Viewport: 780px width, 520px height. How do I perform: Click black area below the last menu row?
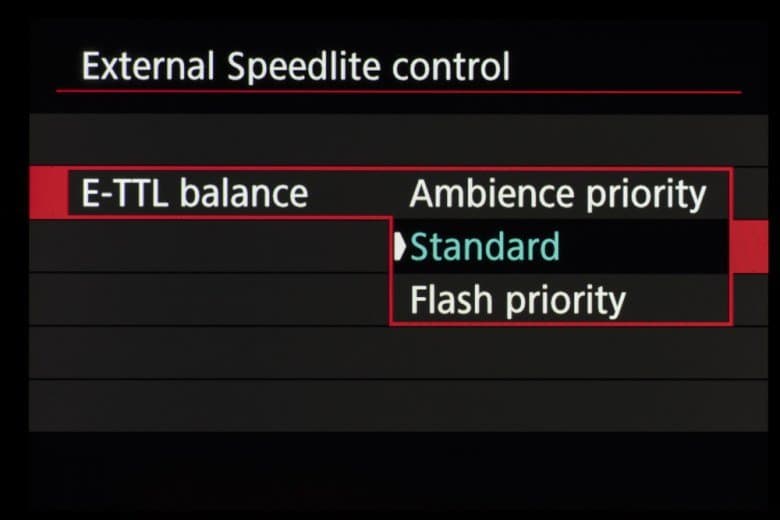[390, 470]
